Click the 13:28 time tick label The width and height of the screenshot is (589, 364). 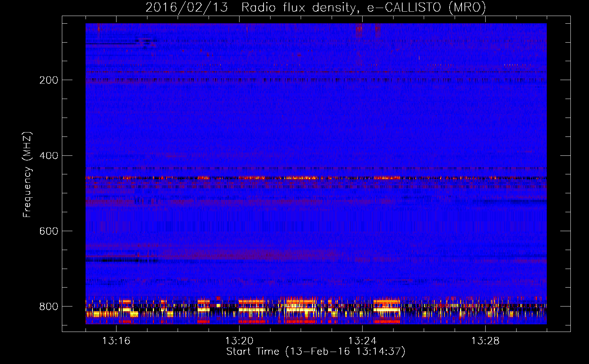[485, 341]
